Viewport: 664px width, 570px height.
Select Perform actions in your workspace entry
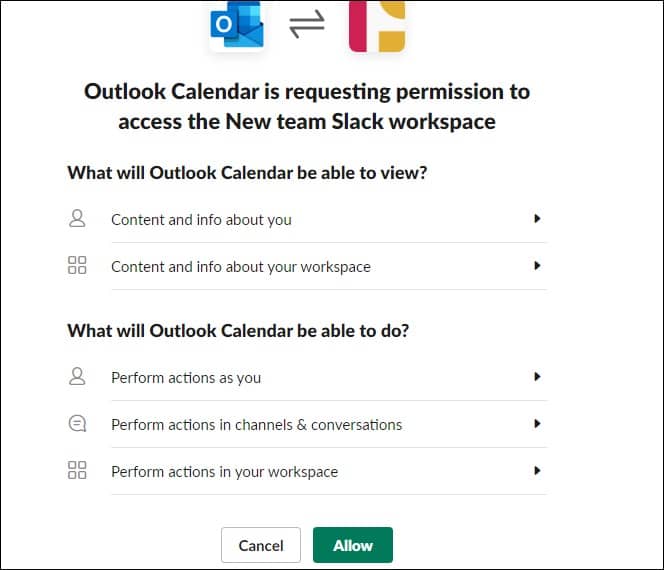point(307,471)
